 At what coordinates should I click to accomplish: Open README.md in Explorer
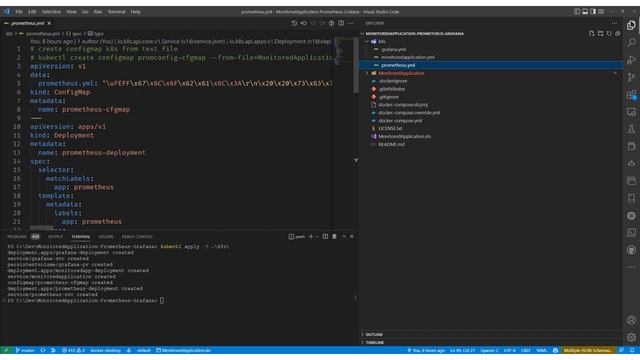pyautogui.click(x=391, y=144)
